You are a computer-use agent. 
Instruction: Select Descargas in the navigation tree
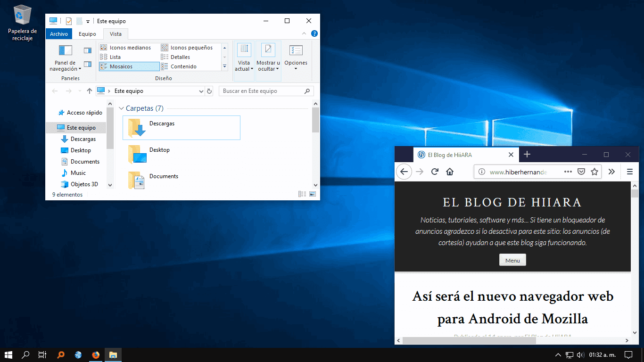[78, 139]
